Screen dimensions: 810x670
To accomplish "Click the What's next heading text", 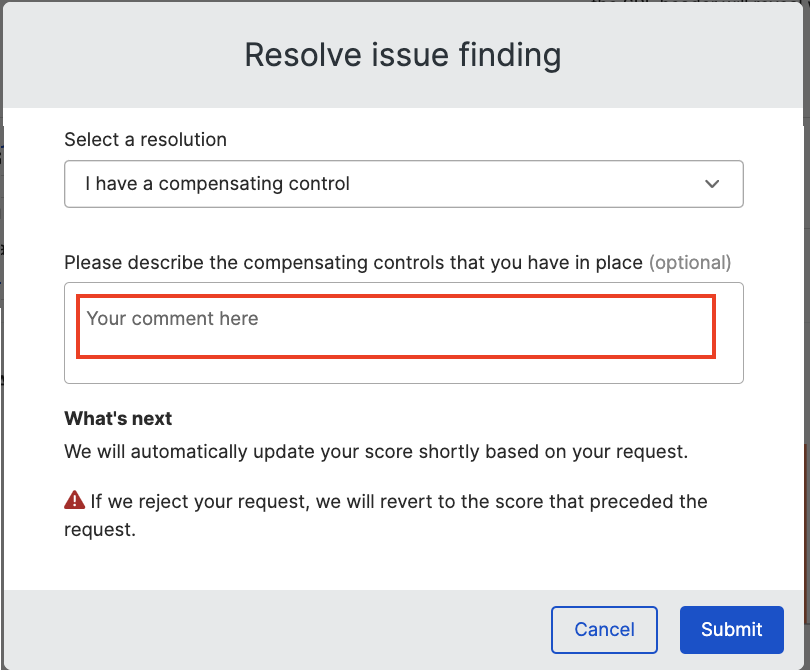I will coord(118,418).
